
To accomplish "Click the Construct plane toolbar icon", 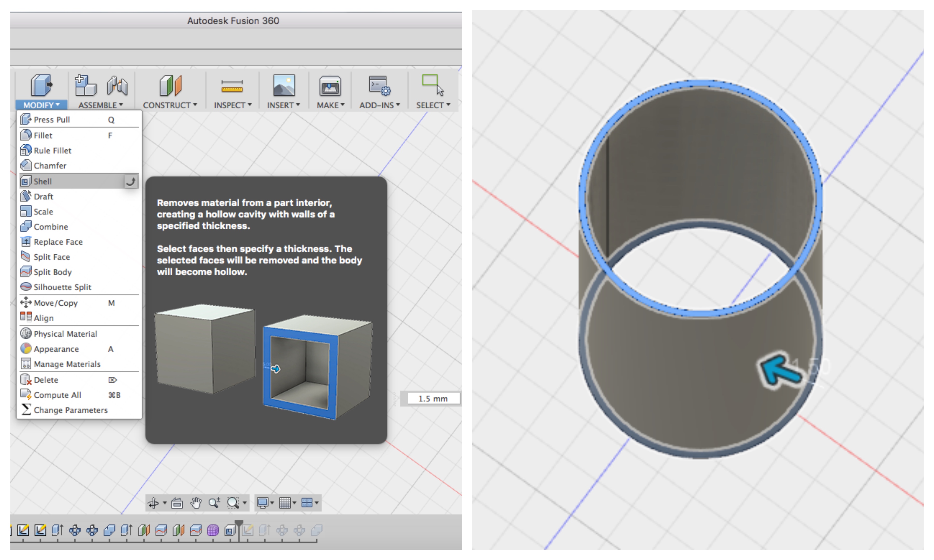I will tap(170, 85).
